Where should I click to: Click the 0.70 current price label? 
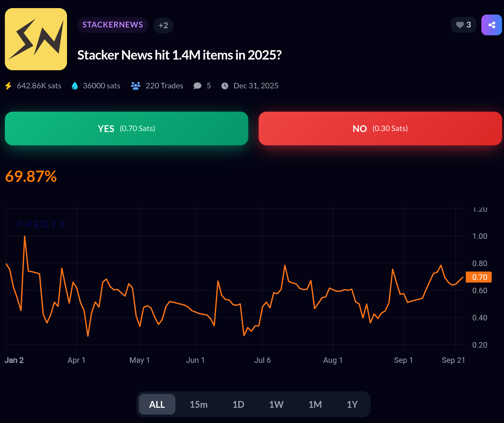tap(479, 277)
